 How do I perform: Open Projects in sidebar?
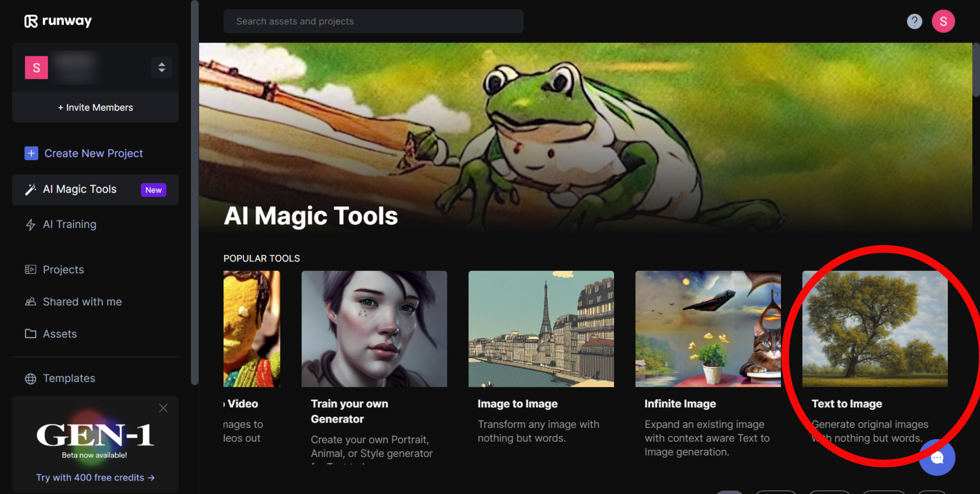(63, 269)
